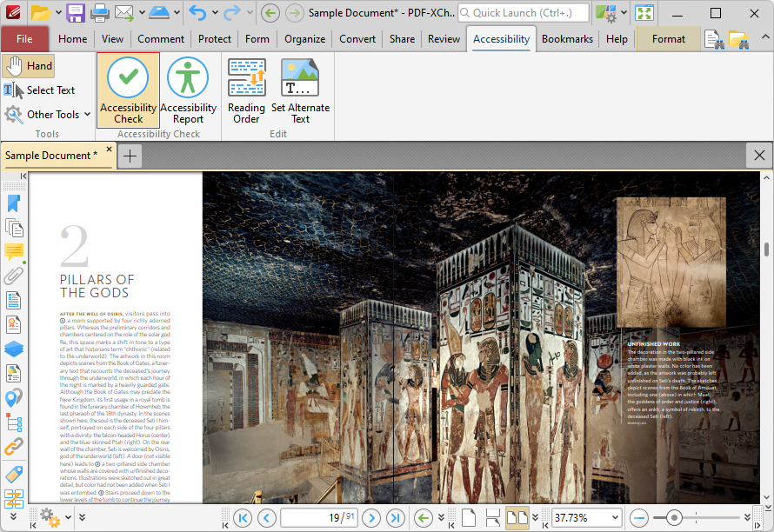
Task: Select single page layout
Action: [469, 518]
